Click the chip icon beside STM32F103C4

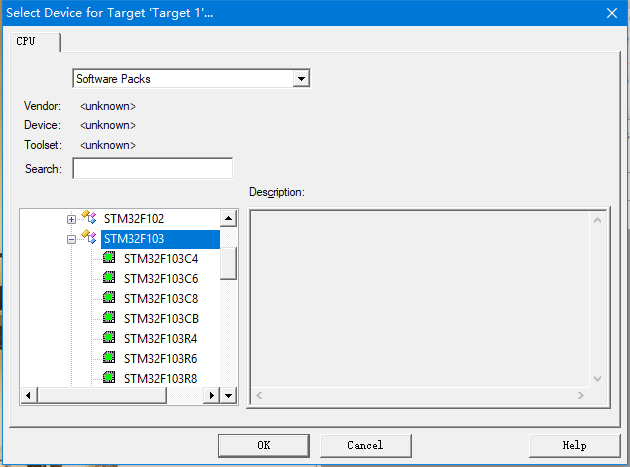click(x=109, y=257)
